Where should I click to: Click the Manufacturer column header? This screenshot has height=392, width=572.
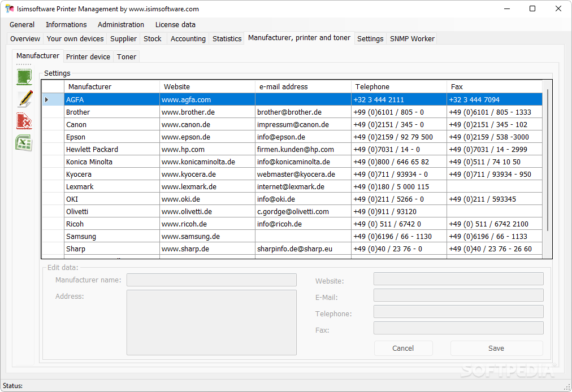(112, 87)
